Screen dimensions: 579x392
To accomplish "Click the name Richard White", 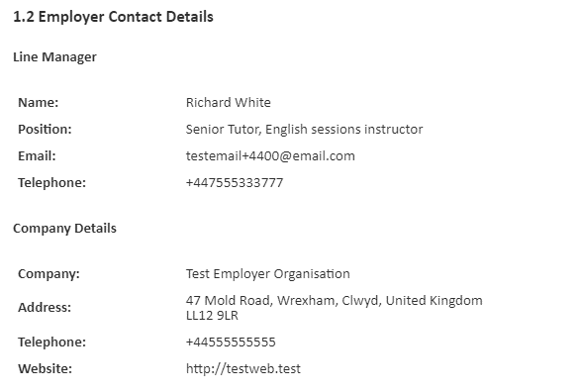I will point(229,102).
